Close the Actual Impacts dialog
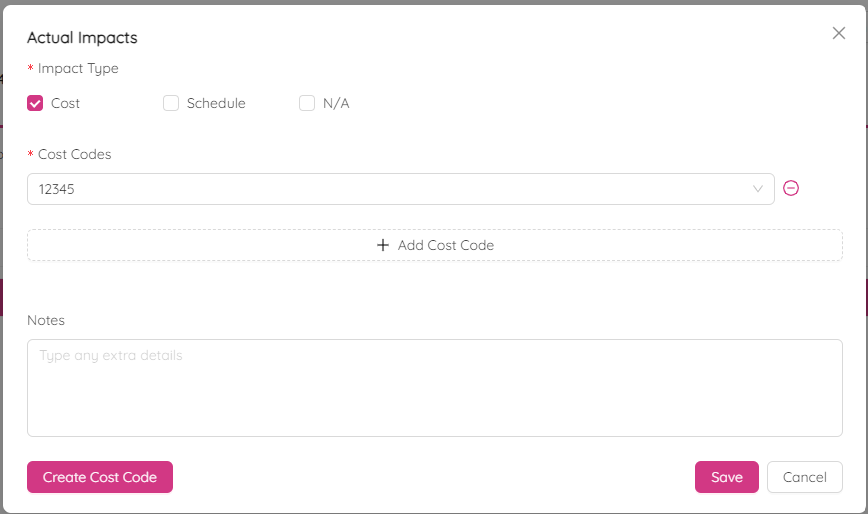The width and height of the screenshot is (868, 514). (x=839, y=33)
